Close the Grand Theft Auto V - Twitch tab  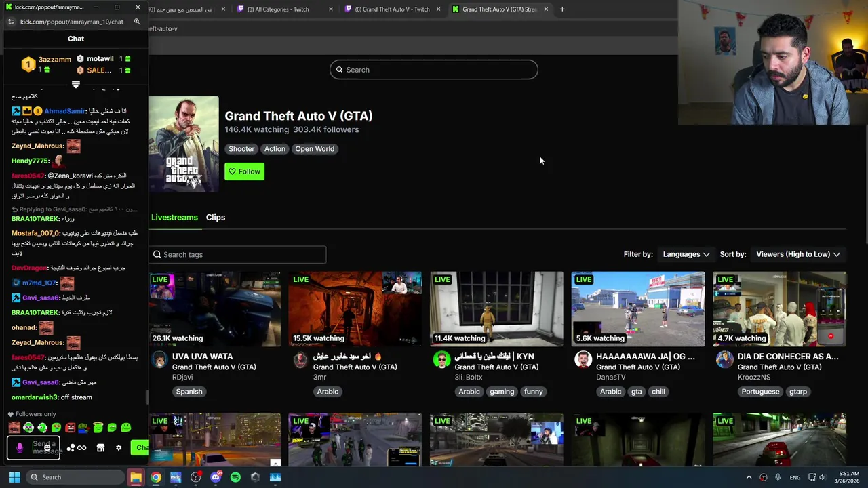click(438, 9)
